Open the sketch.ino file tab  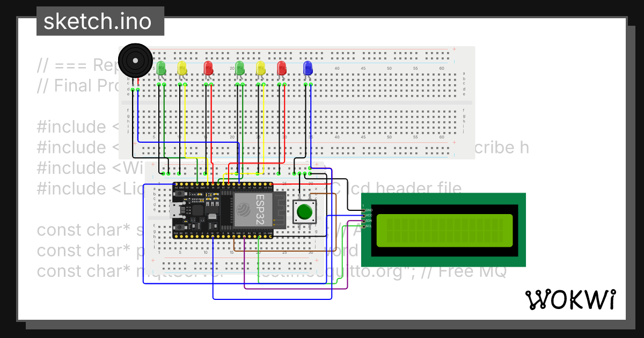[x=100, y=21]
